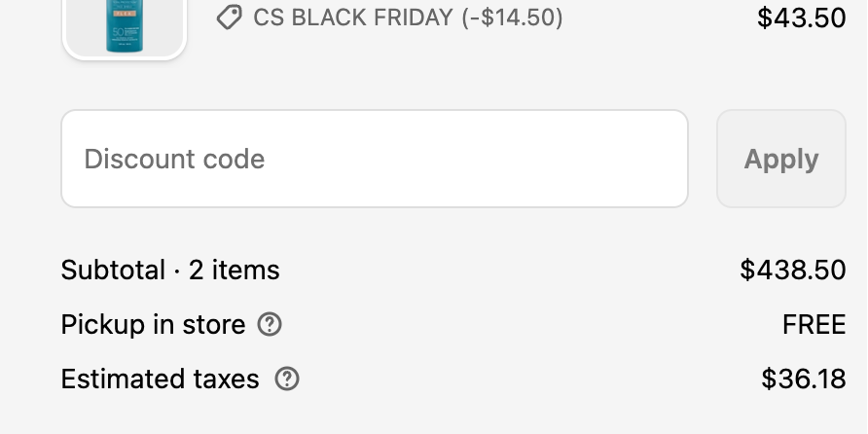This screenshot has width=868, height=434.
Task: Click the Subtotal label
Action: (x=113, y=270)
